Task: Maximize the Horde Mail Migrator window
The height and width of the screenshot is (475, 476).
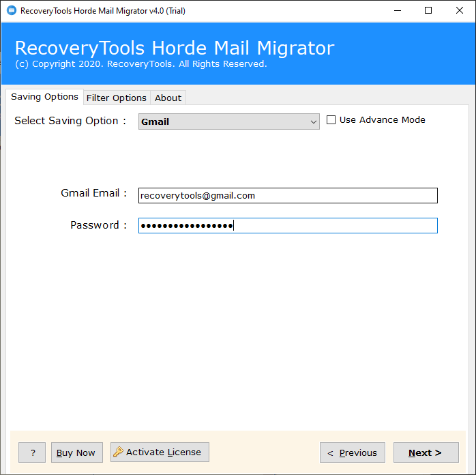Action: (x=428, y=11)
